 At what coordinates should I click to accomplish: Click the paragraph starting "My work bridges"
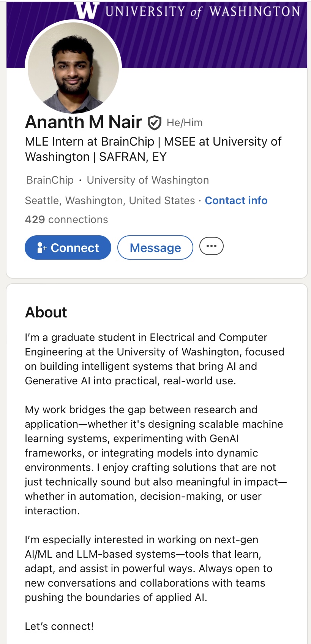154,460
